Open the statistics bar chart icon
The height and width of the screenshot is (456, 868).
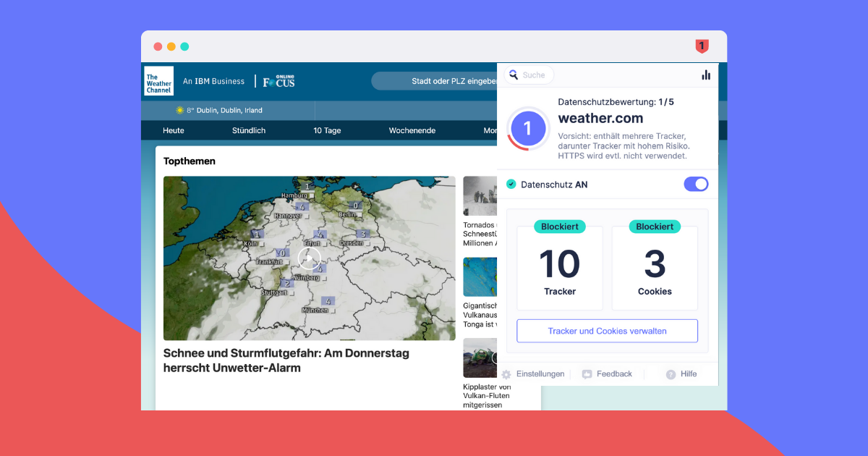pos(706,75)
